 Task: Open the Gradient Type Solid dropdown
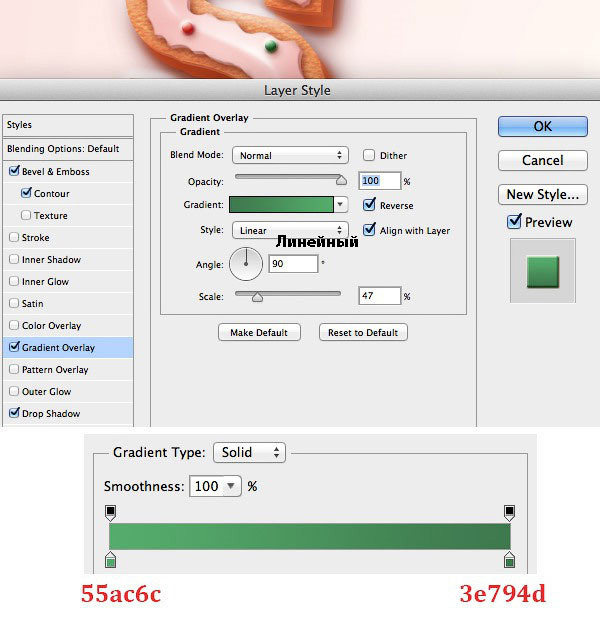tap(249, 453)
